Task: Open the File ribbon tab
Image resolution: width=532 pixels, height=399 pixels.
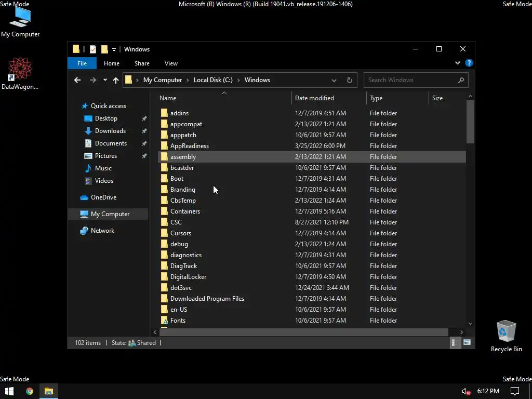Action: [82, 63]
